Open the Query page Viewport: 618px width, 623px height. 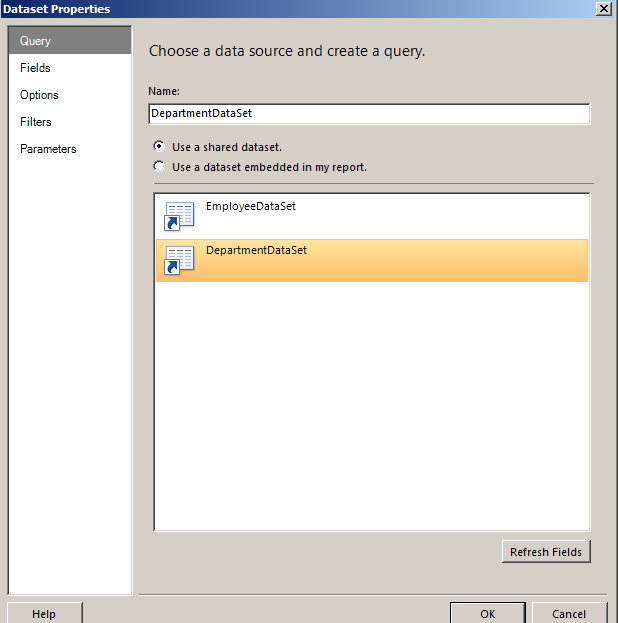pos(70,41)
